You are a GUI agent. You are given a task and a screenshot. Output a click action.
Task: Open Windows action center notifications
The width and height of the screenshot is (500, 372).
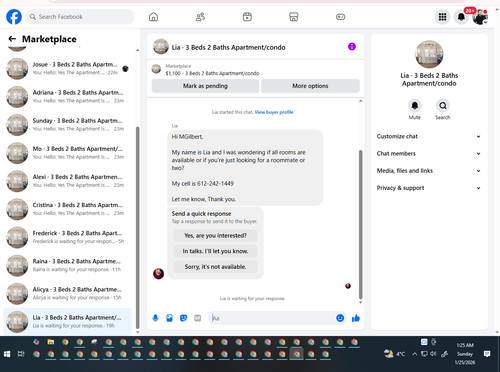coord(487,354)
